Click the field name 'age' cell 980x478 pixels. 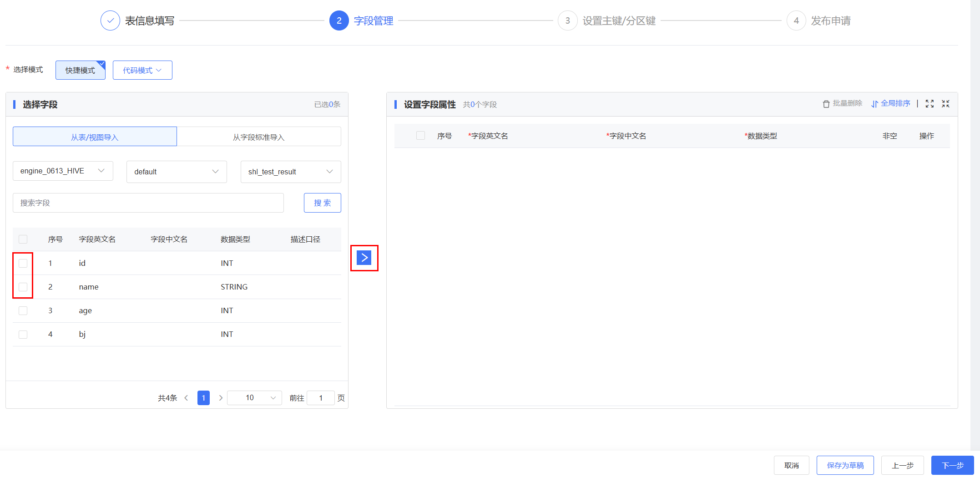pos(86,310)
